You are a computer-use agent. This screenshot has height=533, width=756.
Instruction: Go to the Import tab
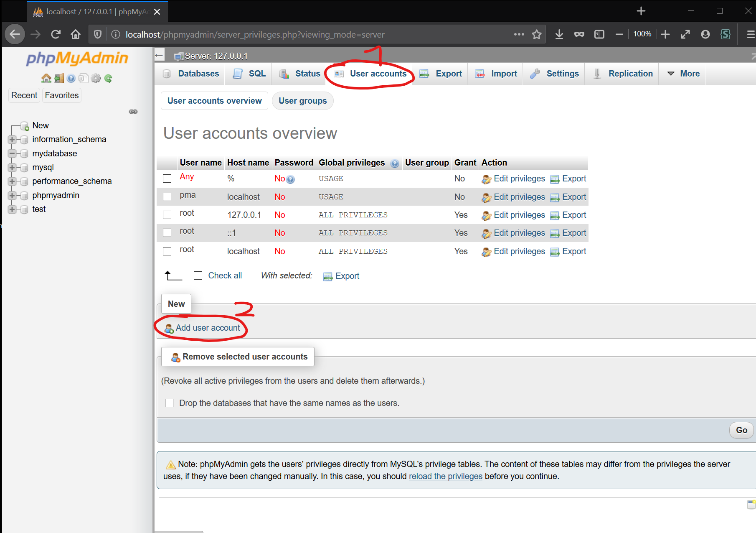pyautogui.click(x=496, y=74)
